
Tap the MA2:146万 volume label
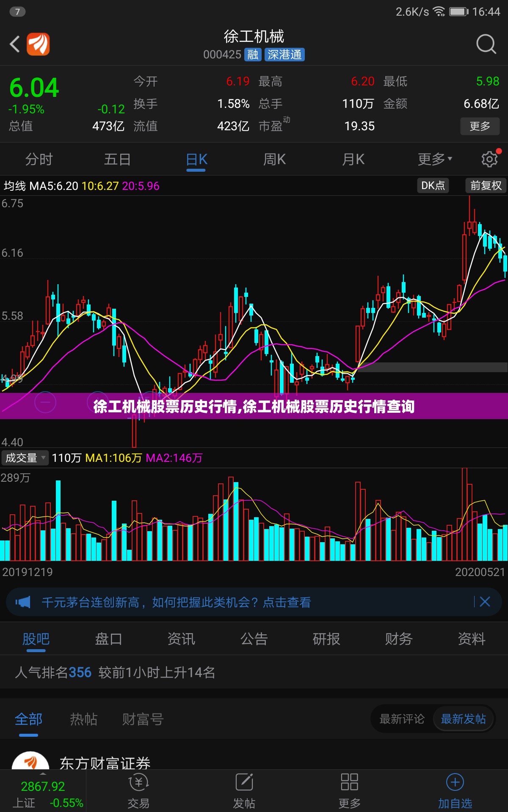click(x=174, y=458)
